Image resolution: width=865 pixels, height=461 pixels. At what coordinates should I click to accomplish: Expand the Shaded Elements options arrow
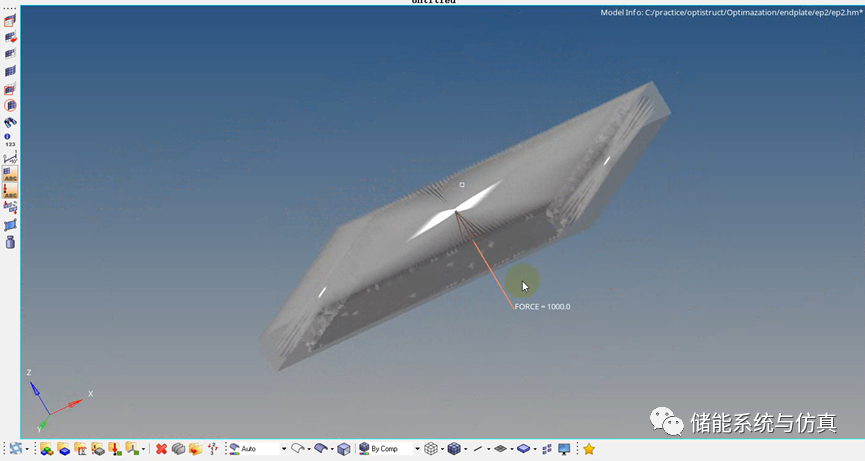(465, 449)
